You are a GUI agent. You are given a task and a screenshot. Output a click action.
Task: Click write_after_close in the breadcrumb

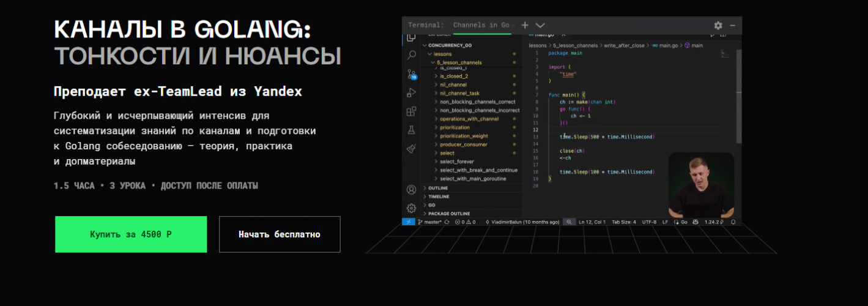623,45
